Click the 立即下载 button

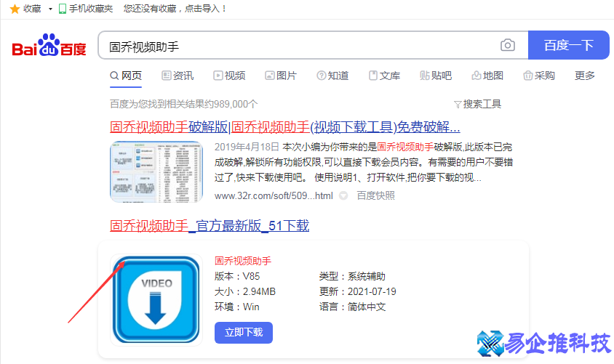pos(244,333)
